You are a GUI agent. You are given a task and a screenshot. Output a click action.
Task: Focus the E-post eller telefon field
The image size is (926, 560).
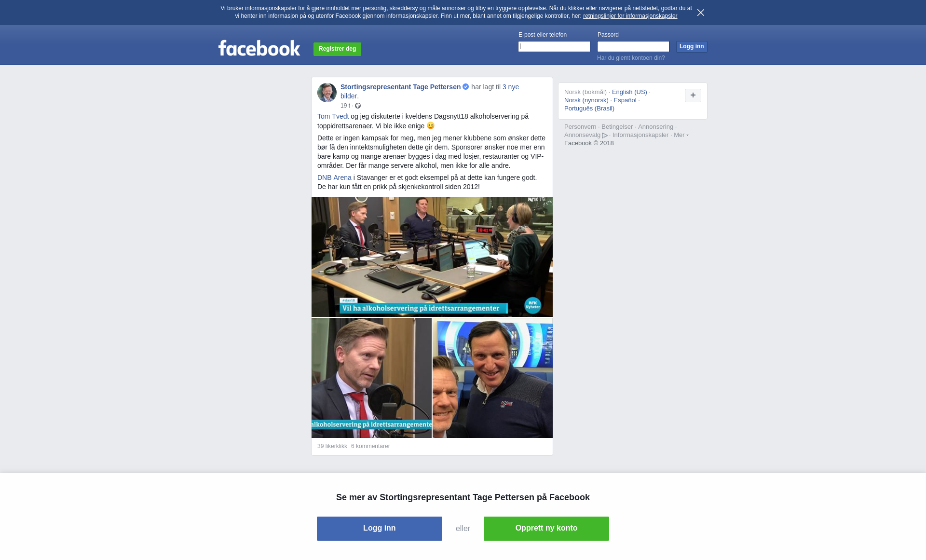click(554, 47)
